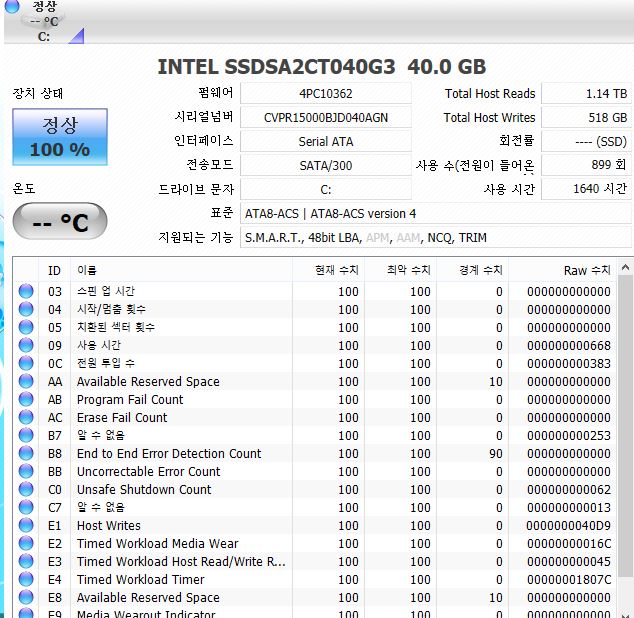Click the Raw 수치 column header
634x618 pixels.
pos(562,270)
